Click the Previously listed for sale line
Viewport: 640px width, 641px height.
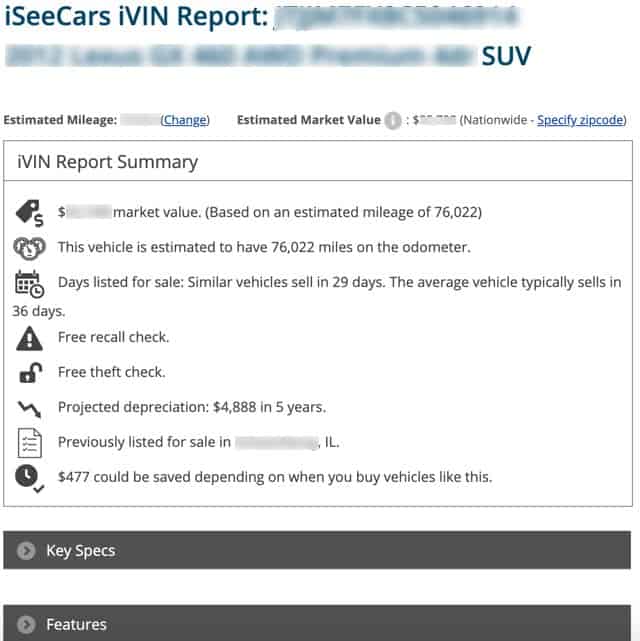coord(199,442)
